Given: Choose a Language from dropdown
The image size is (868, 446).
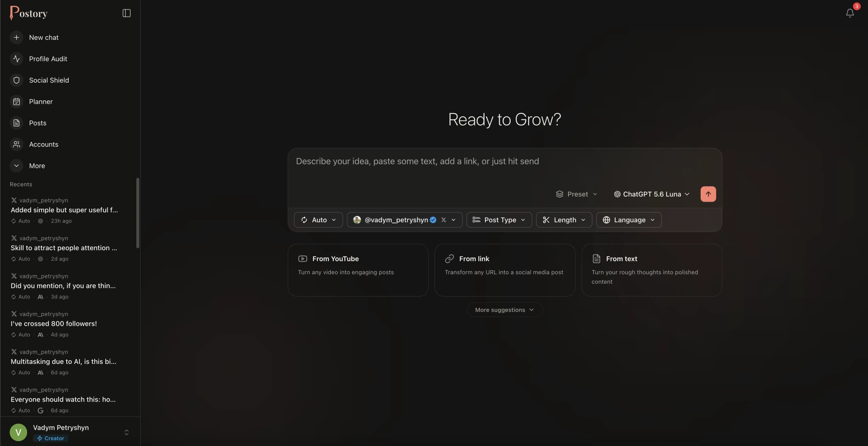Looking at the screenshot, I should (x=629, y=220).
